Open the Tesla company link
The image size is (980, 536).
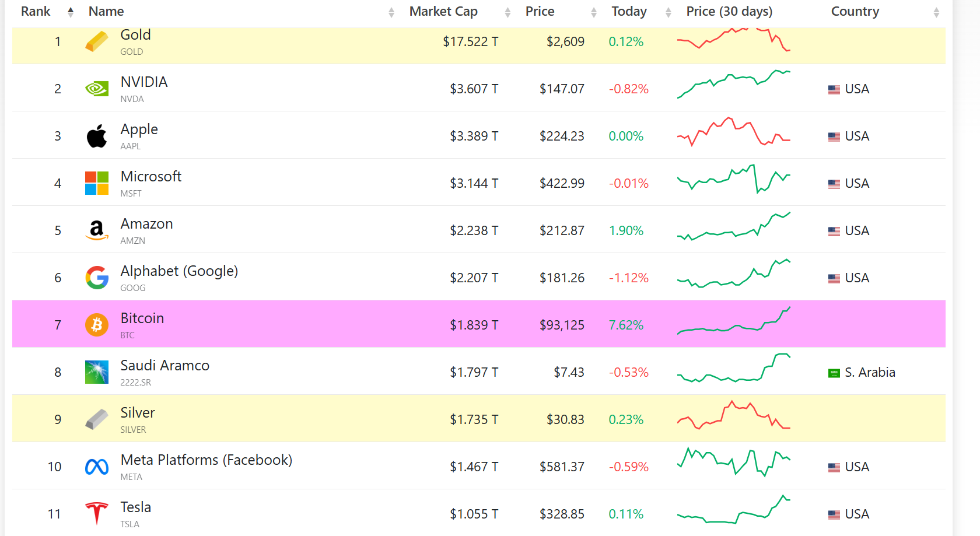[x=135, y=507]
